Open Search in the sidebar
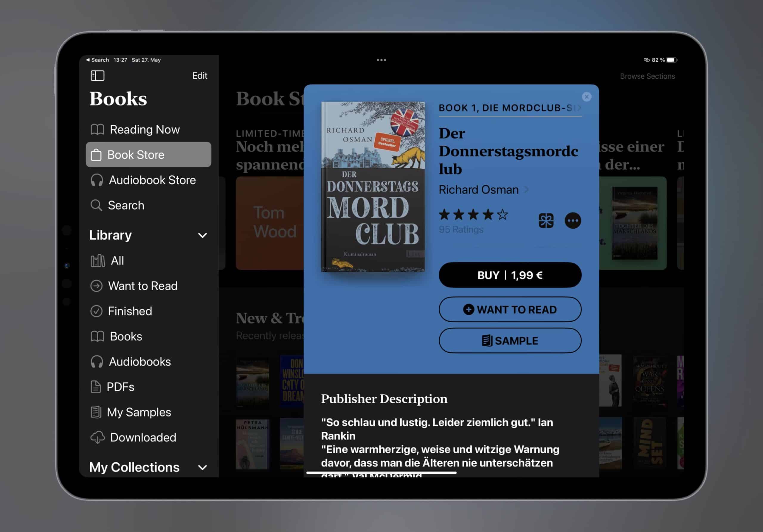The height and width of the screenshot is (532, 763). click(148, 205)
